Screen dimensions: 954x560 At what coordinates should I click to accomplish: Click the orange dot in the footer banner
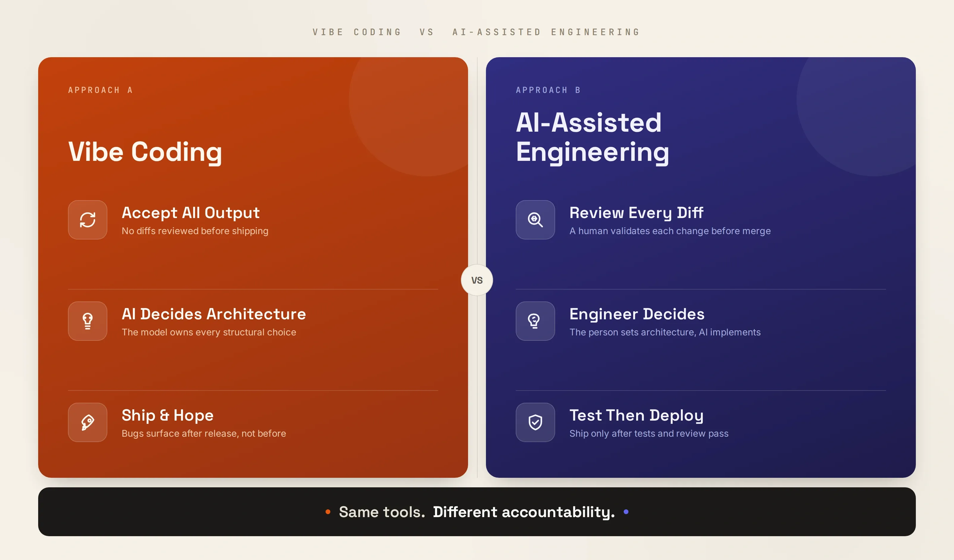click(x=328, y=512)
